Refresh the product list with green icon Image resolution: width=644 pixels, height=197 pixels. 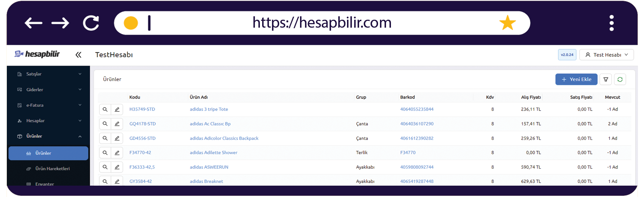point(620,80)
